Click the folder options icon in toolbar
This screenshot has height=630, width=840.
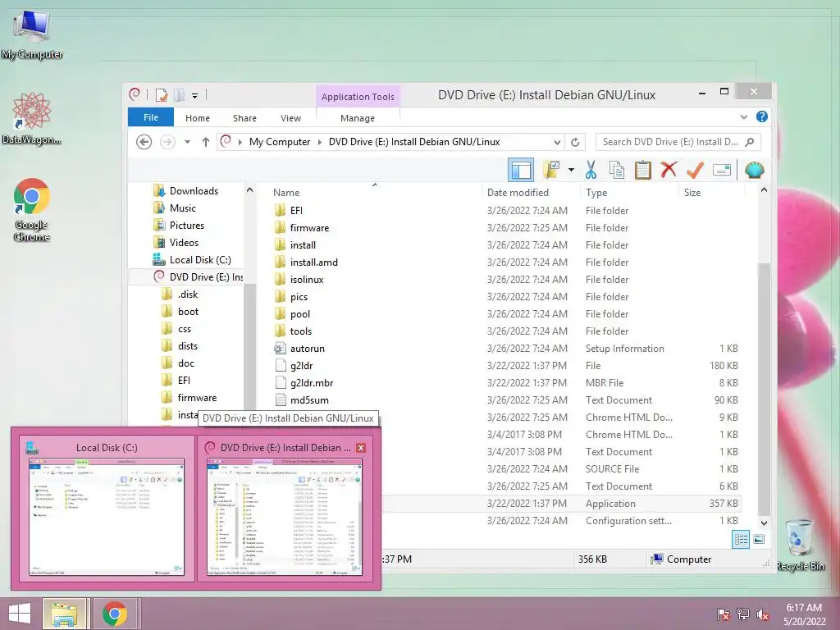pos(551,171)
